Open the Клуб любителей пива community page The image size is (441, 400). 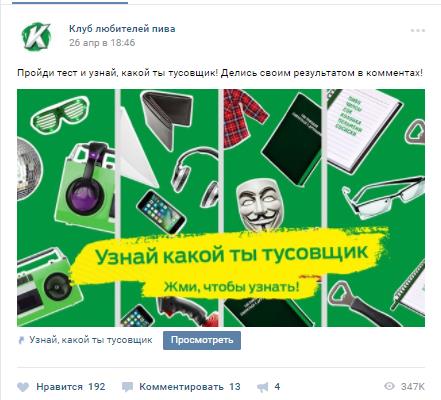[122, 29]
